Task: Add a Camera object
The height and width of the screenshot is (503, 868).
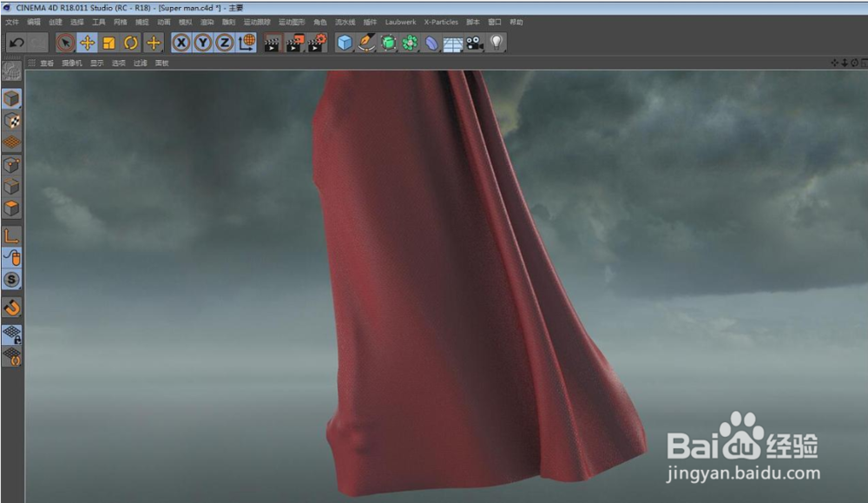Action: [x=475, y=43]
